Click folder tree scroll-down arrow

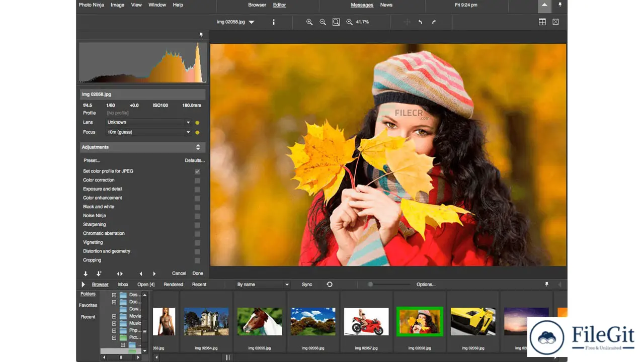tap(145, 351)
